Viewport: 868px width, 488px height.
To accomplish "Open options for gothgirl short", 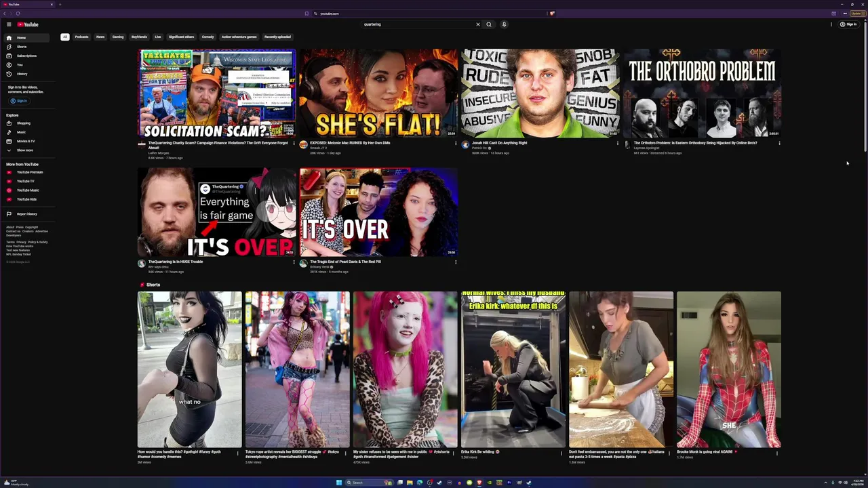I will click(x=238, y=453).
